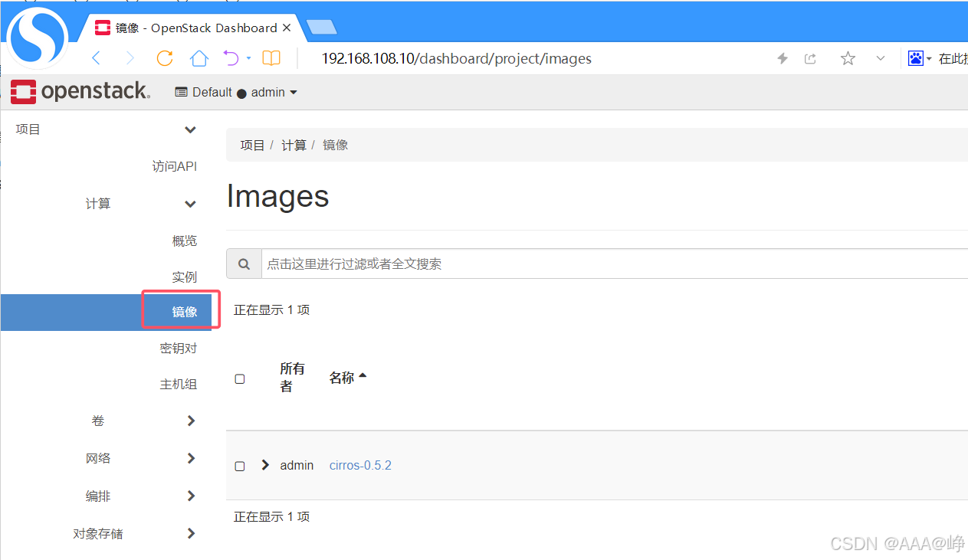Click the Images page heading
This screenshot has height=560, width=968.
[x=277, y=197]
